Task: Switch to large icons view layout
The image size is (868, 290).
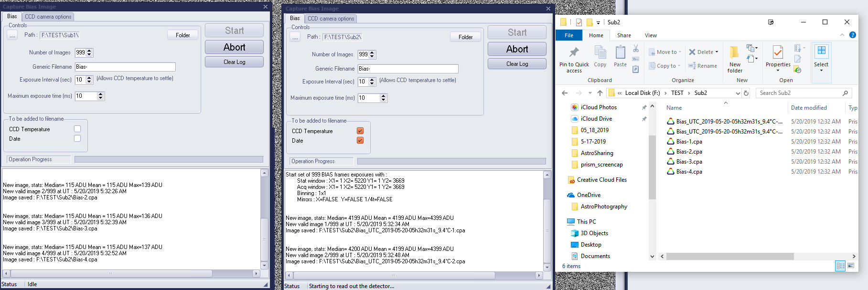Action: (x=851, y=266)
